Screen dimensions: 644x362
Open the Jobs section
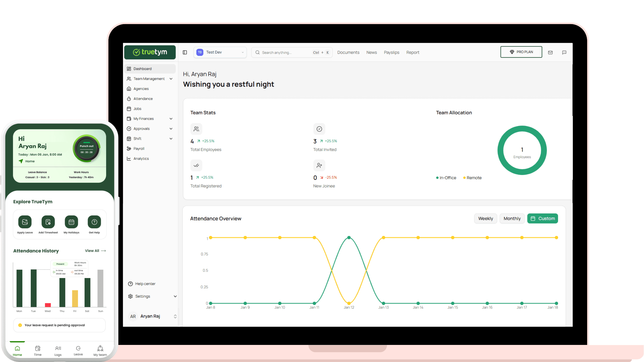(x=137, y=109)
